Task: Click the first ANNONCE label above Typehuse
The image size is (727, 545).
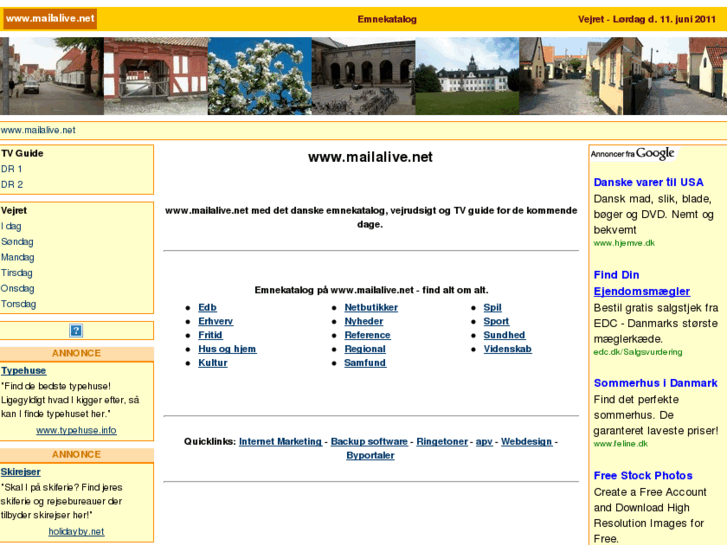Action: (77, 353)
